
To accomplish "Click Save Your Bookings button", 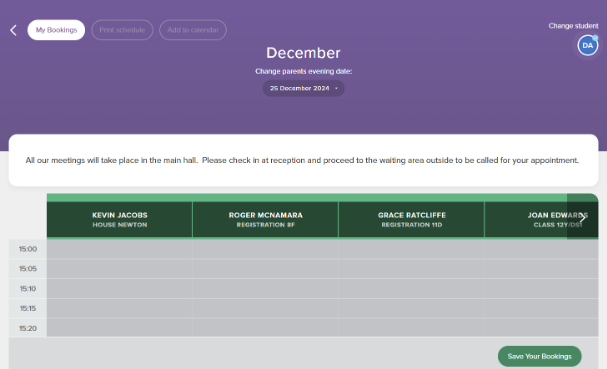I will pyautogui.click(x=540, y=356).
